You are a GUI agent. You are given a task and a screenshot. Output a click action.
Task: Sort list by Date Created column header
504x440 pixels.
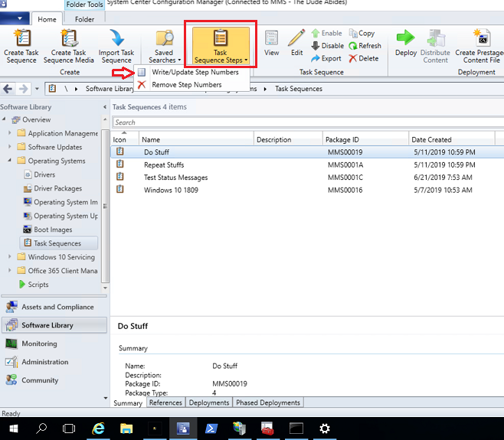click(x=452, y=140)
